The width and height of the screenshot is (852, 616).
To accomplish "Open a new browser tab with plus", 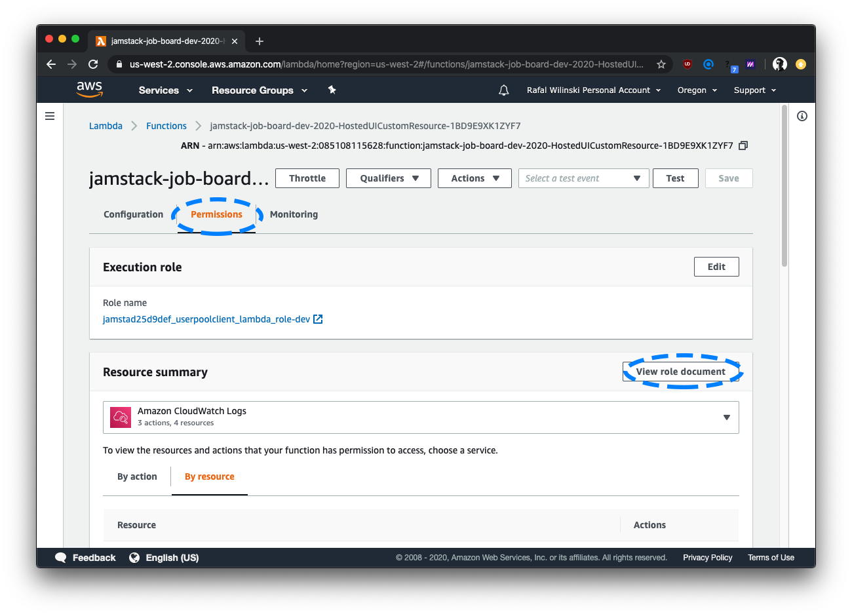I will coord(260,41).
